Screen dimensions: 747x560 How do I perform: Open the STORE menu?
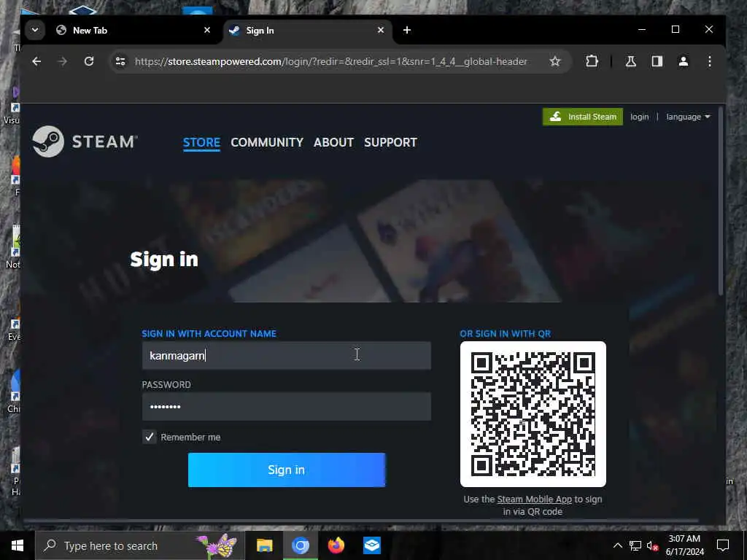point(201,142)
